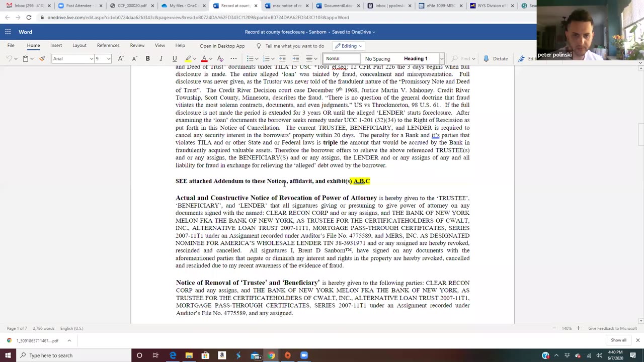Expand the highlight color dropdown arrow
The width and height of the screenshot is (644, 362).
click(x=194, y=59)
